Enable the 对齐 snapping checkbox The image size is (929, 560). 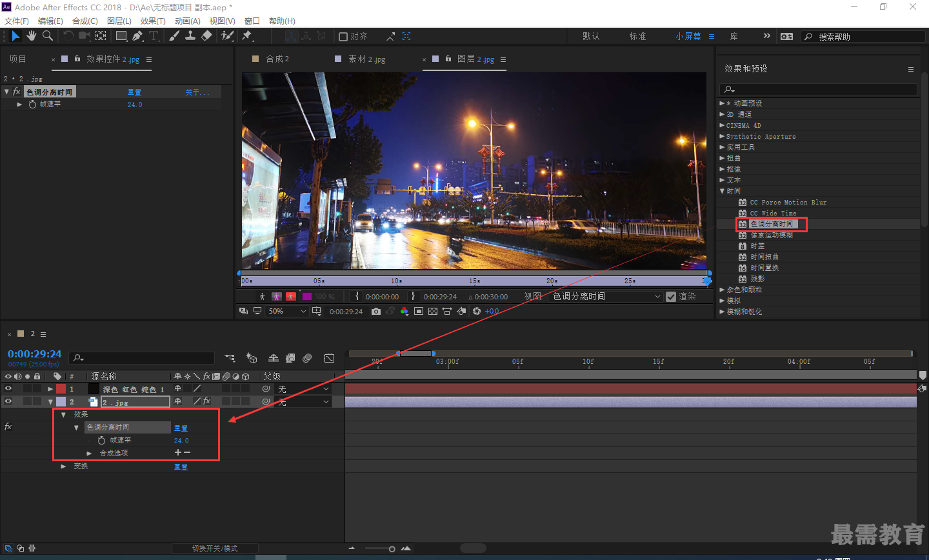coord(343,37)
